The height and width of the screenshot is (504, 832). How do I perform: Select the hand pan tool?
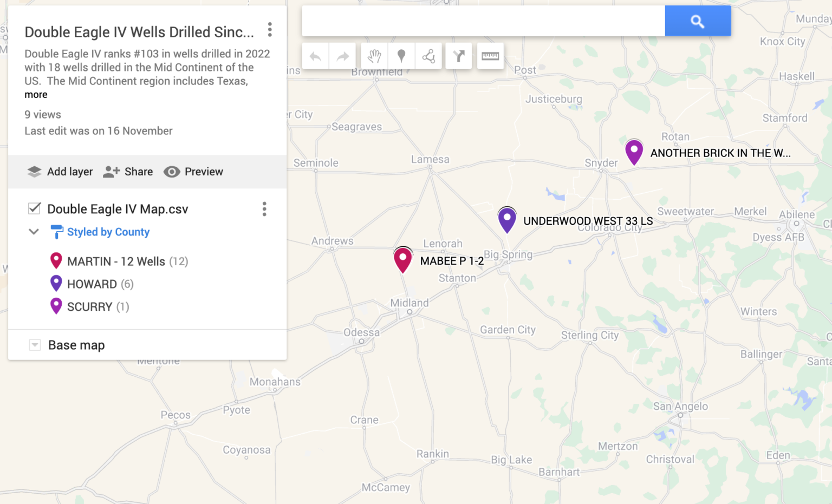(x=374, y=56)
